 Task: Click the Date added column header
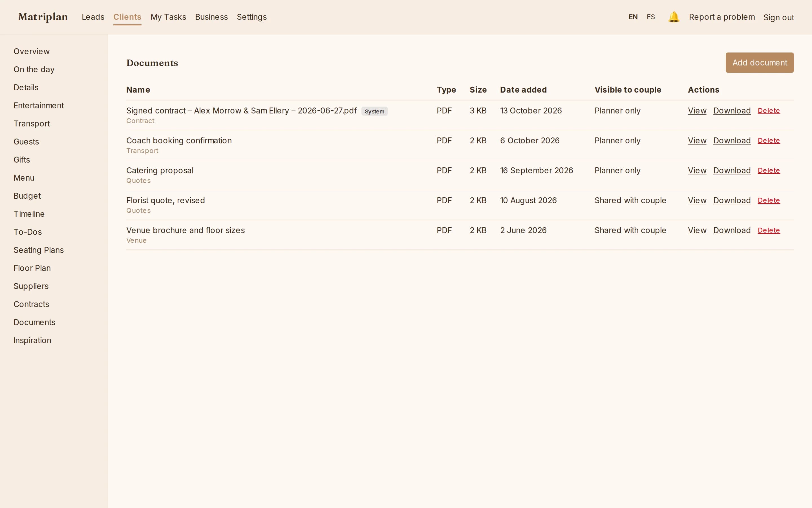[523, 90]
